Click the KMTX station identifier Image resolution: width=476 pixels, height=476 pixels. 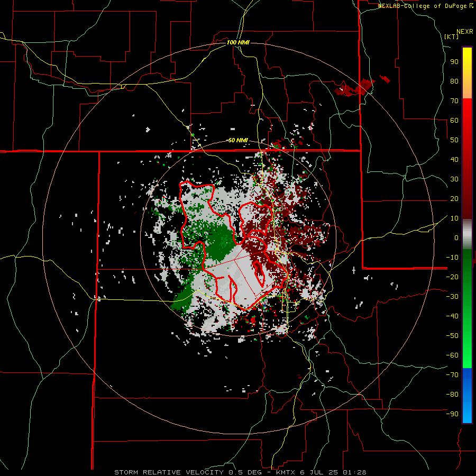click(287, 472)
